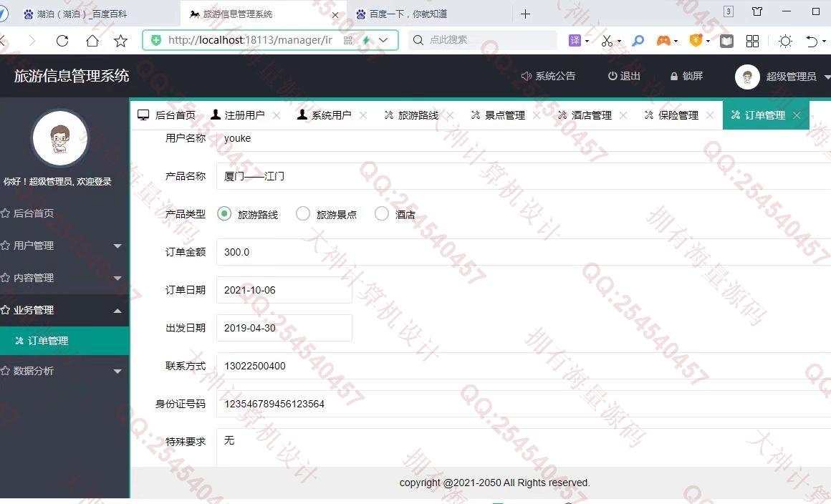Open 订单日期 date field 2021-10-06
Viewport: 831px width, 504px height.
284,290
